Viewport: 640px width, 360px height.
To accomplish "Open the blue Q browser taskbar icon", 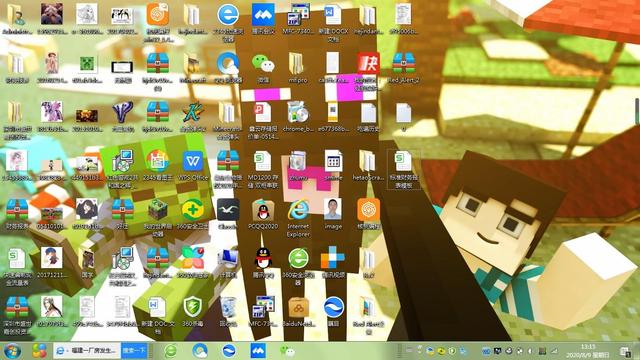I will 200,351.
